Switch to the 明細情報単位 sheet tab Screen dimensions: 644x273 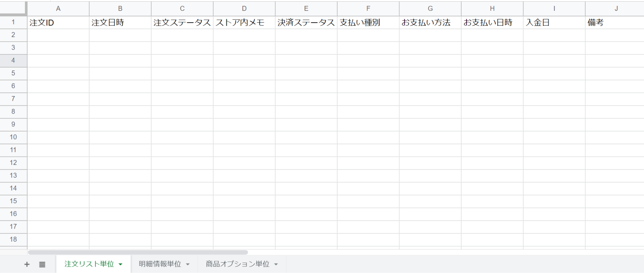[x=160, y=264]
